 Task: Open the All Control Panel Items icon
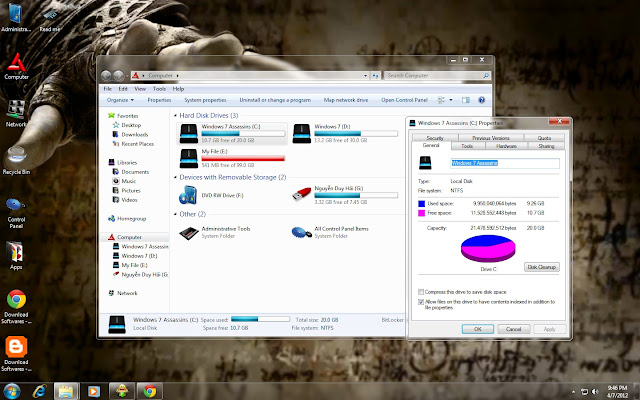(x=302, y=232)
